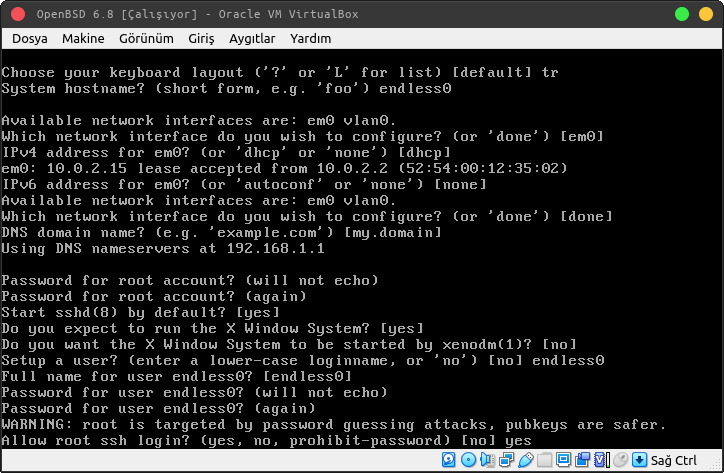
Task: Click the hard disk activity status icon
Action: 448,460
